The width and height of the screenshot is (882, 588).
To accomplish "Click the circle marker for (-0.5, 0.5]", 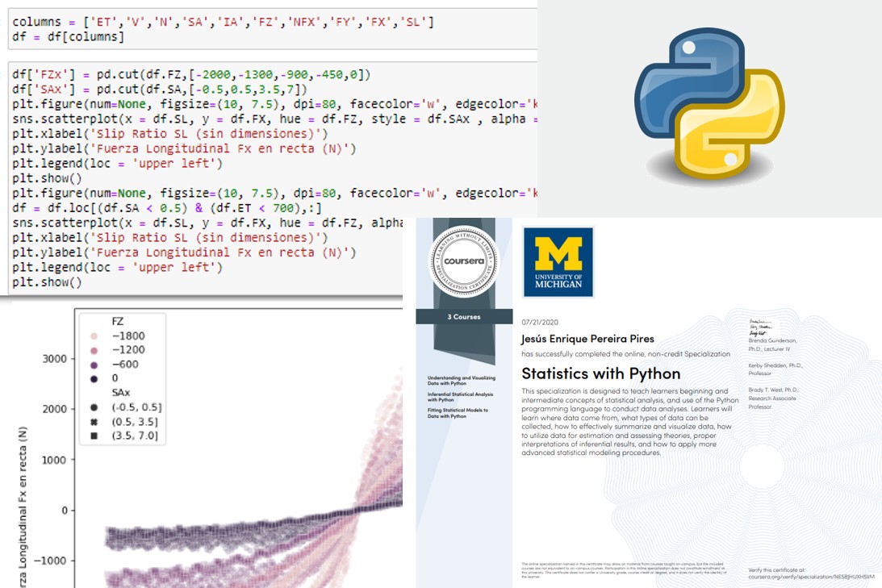I will [94, 407].
